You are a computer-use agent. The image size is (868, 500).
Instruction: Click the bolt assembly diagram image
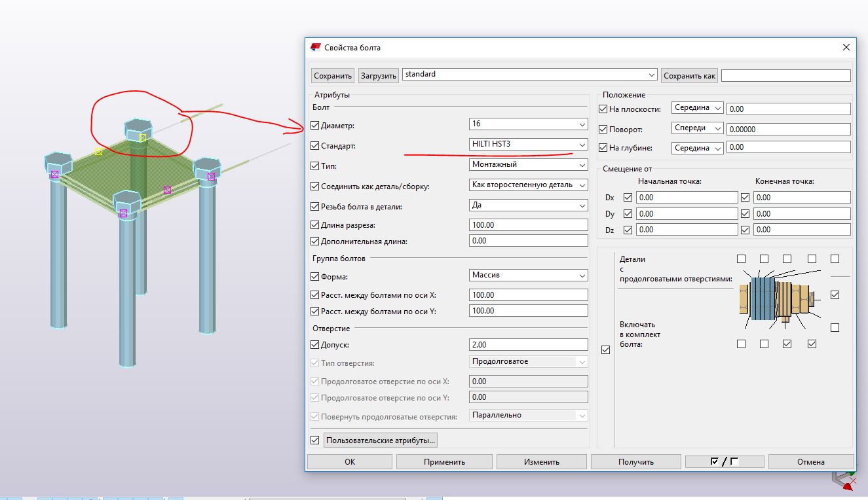pos(778,300)
